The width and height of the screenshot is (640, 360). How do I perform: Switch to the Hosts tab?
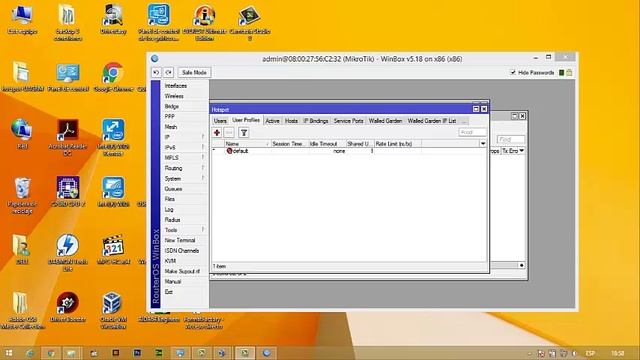[291, 121]
